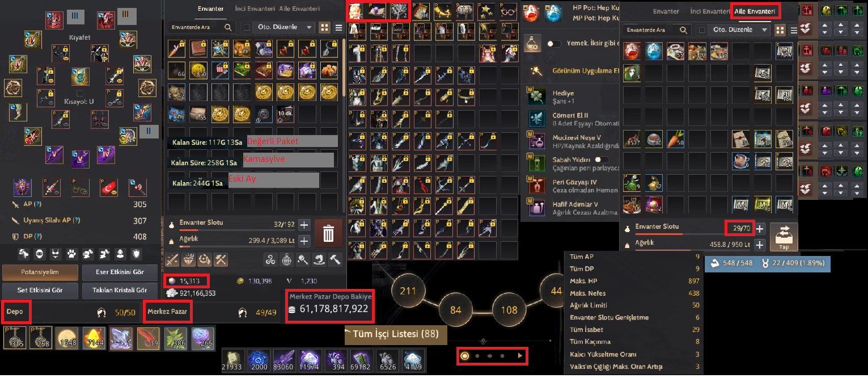The width and height of the screenshot is (868, 378).
Task: Check the box beside left Oto. Düzenle
Action: 245,27
